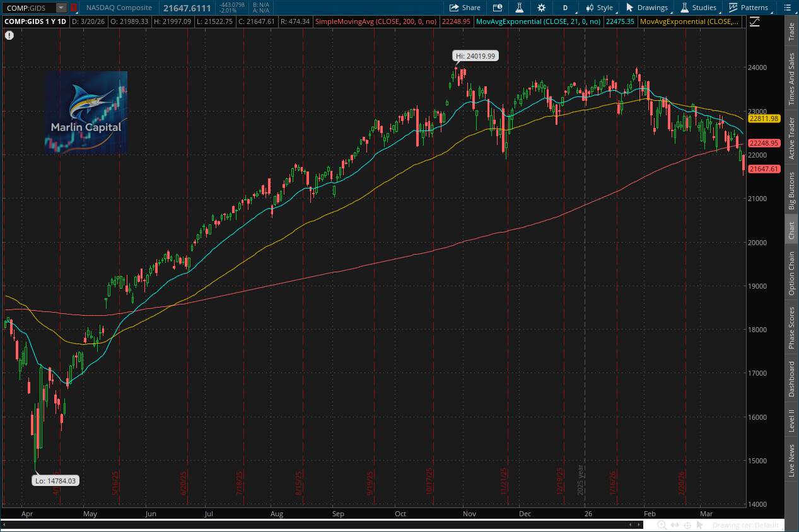This screenshot has height=532, width=799.
Task: Click the 22475.35 EMA value in header
Action: point(619,21)
